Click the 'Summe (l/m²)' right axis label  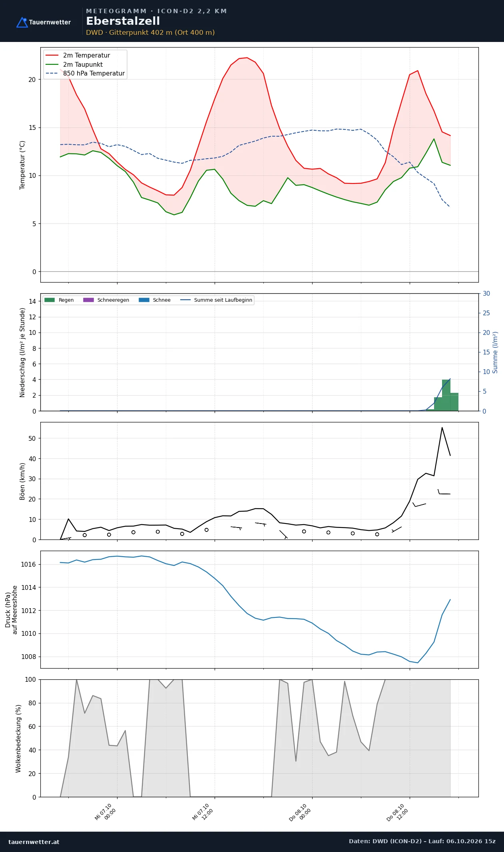click(x=495, y=352)
